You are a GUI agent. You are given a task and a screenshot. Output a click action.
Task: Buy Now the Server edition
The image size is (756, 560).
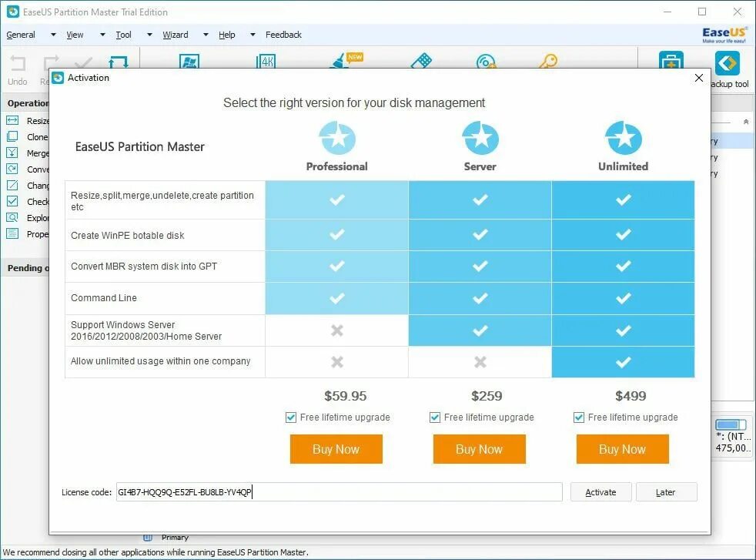[480, 449]
